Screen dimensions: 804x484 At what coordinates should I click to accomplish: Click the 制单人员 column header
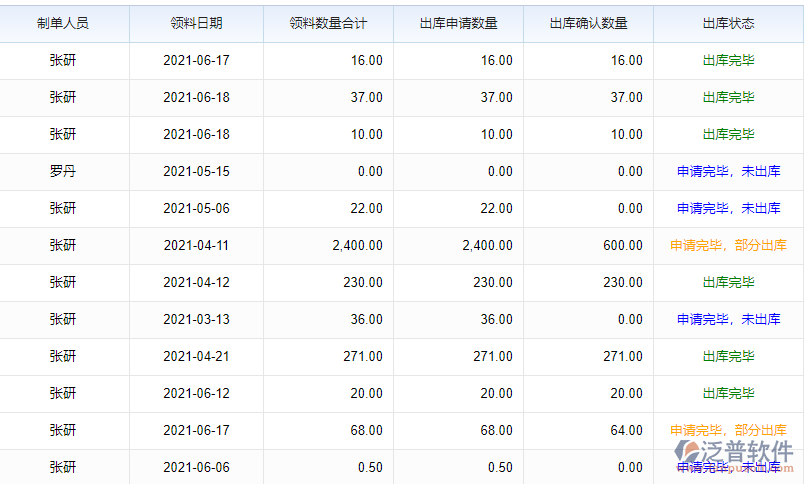pos(63,24)
